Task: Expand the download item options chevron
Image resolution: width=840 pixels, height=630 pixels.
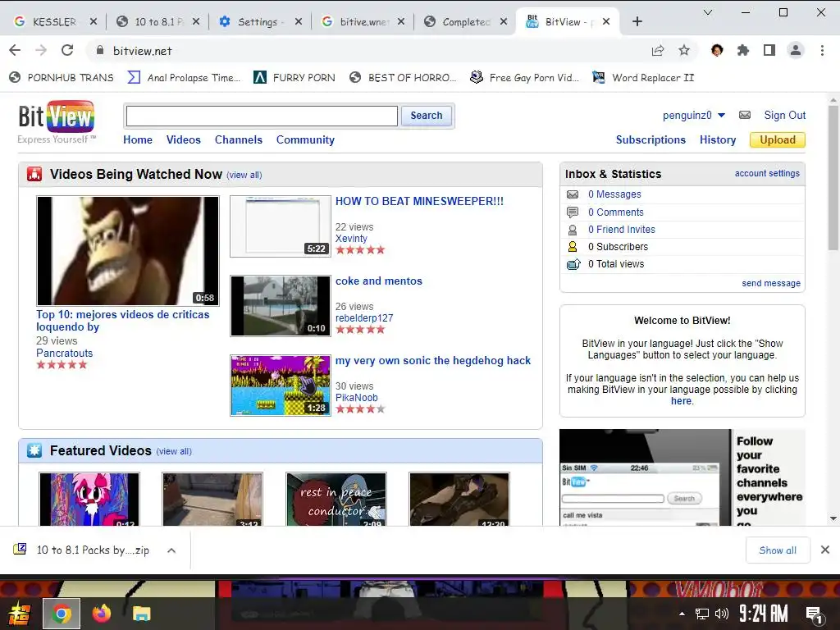Action: click(171, 550)
